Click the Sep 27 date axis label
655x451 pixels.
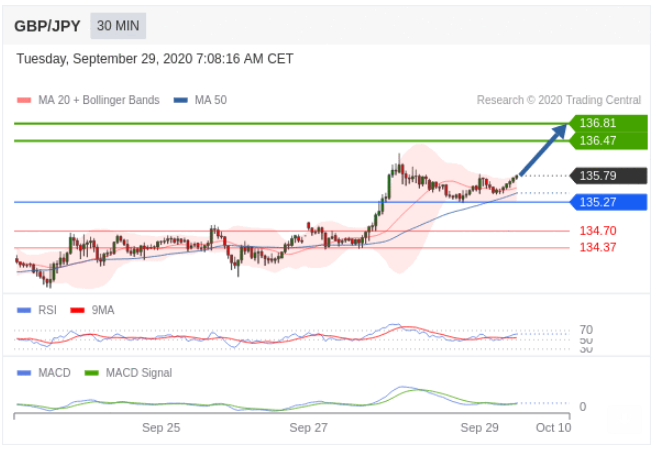pyautogui.click(x=308, y=427)
